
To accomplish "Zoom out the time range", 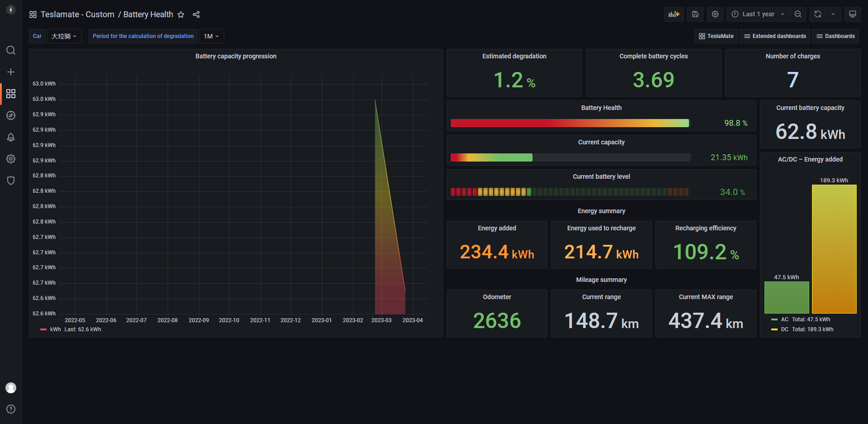I will click(798, 14).
